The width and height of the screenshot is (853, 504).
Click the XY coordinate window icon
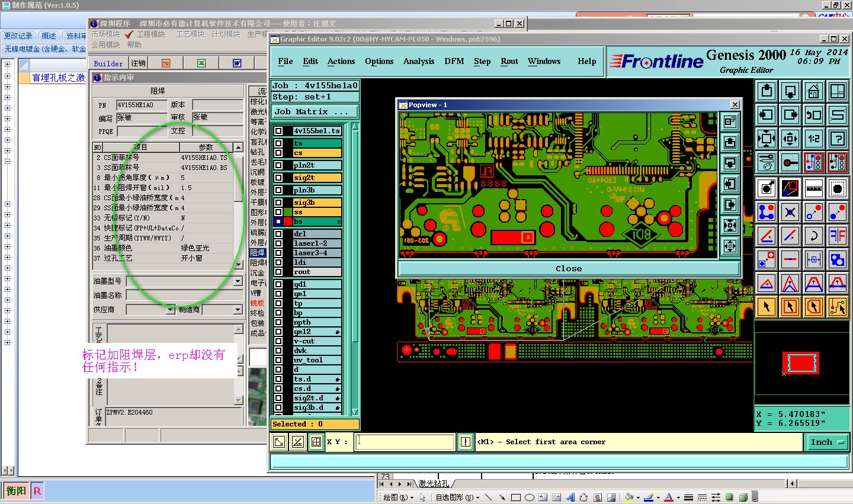click(x=837, y=91)
